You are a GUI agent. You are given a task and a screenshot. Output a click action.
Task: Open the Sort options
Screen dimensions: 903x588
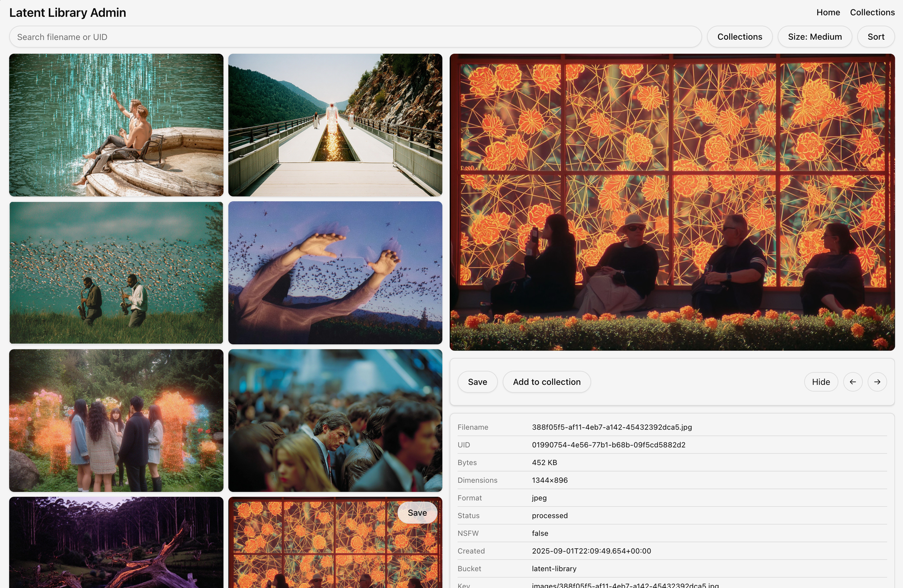tap(875, 37)
